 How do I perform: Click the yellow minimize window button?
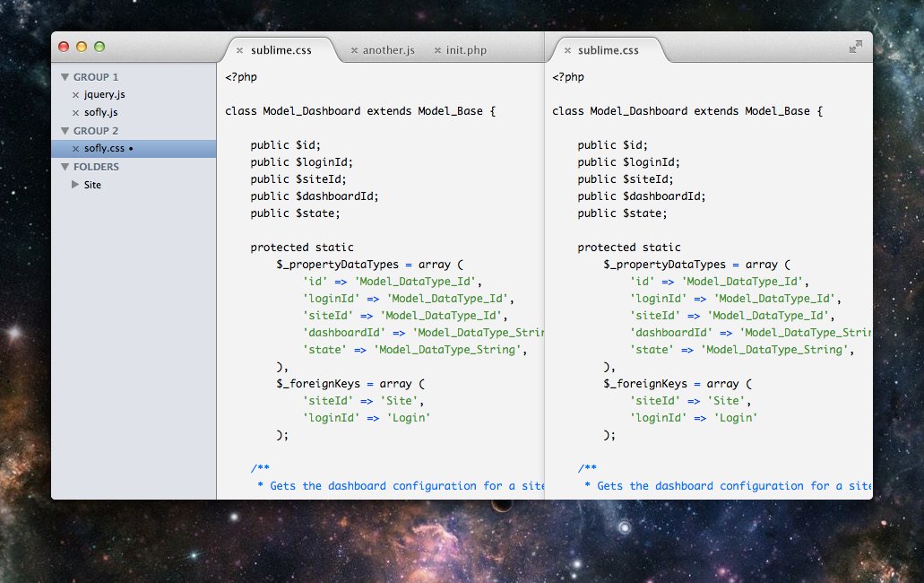82,47
